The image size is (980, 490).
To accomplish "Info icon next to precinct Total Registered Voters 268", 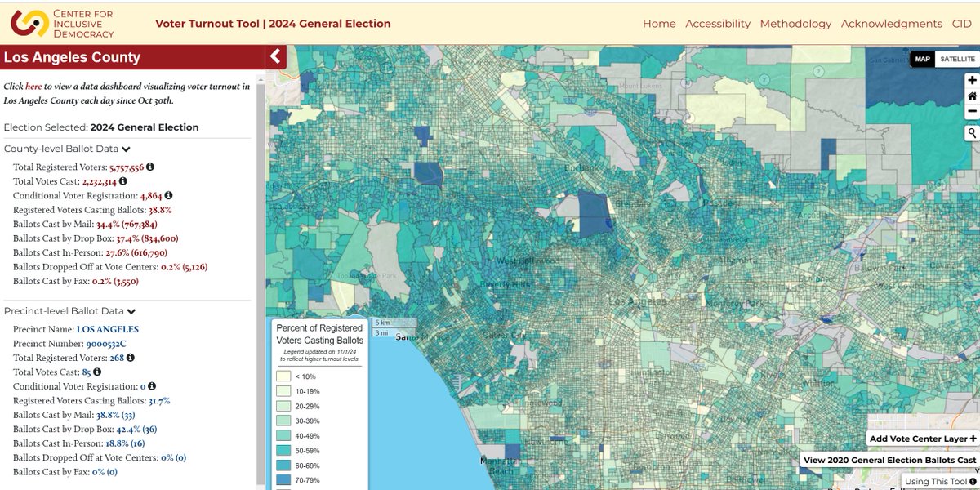I will 130,358.
